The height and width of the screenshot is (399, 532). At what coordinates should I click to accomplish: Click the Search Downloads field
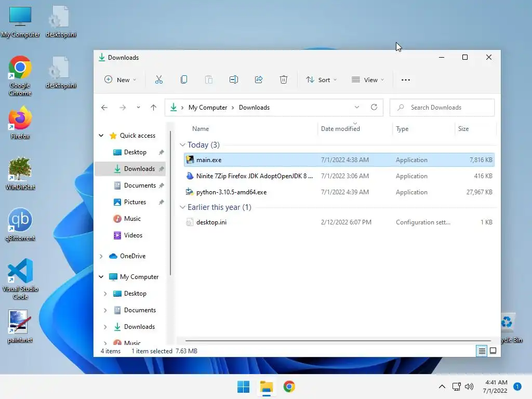[442, 108]
